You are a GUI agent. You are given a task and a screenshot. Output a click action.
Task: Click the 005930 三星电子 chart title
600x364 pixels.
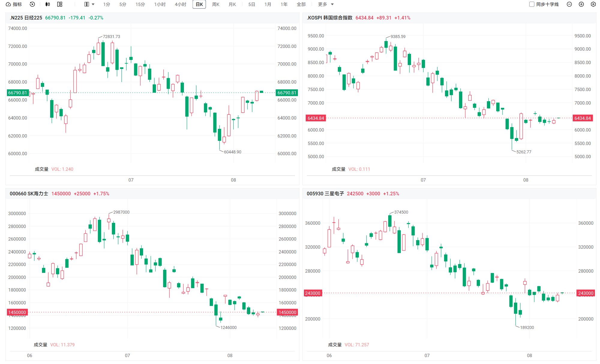325,194
